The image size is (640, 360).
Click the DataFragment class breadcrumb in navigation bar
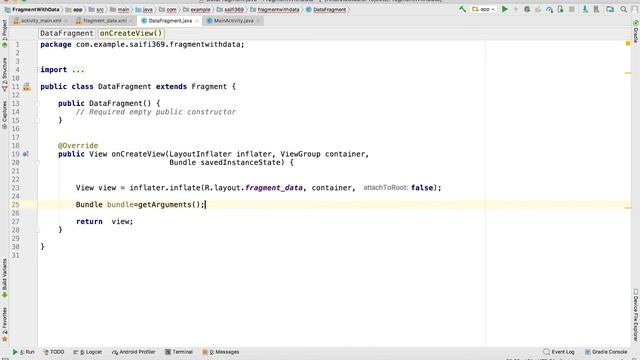(326, 9)
